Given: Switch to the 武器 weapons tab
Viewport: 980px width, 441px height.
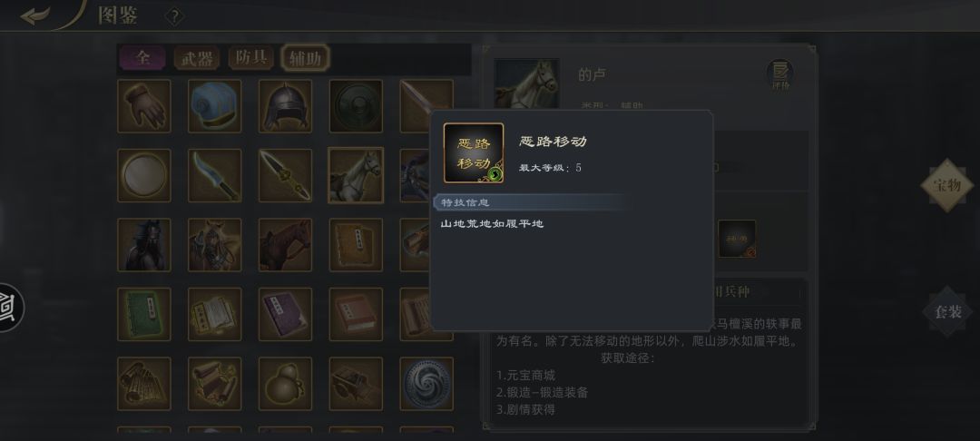Looking at the screenshot, I should [x=197, y=59].
